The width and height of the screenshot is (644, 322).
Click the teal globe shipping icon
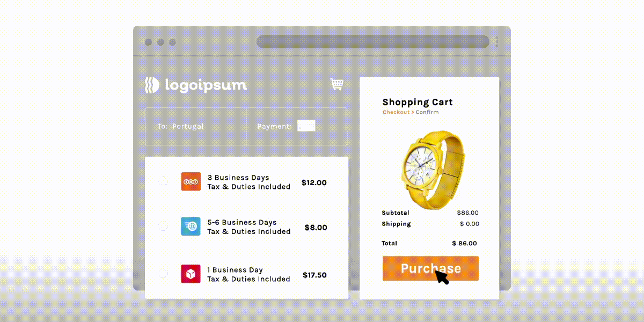point(191,226)
